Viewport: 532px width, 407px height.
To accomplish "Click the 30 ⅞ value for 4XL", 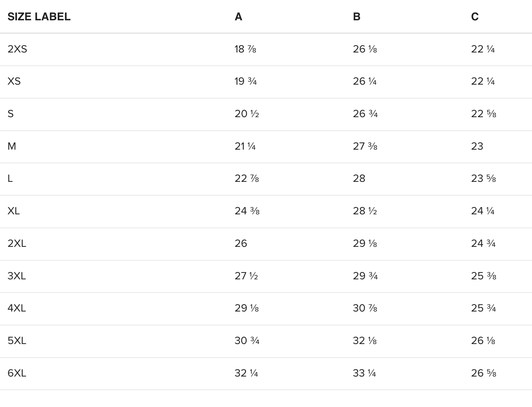I will [x=365, y=308].
